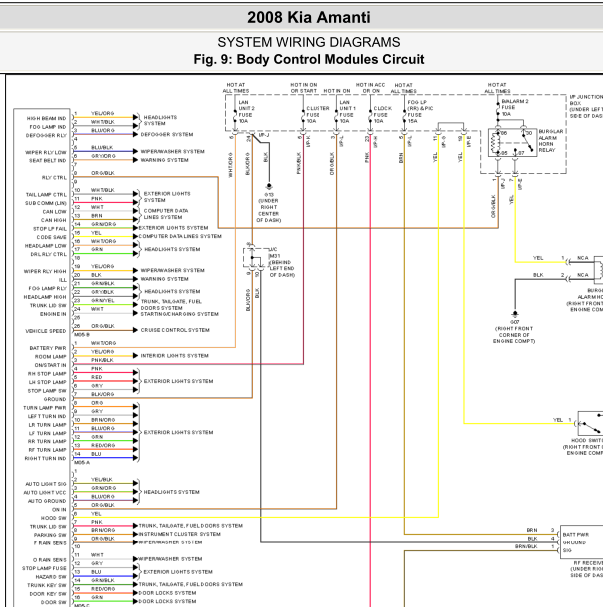Select the 'J/C M31 (BEHIND LEFT END OF DASH)' label
Viewport: 603px width, 607px height.
[x=282, y=262]
